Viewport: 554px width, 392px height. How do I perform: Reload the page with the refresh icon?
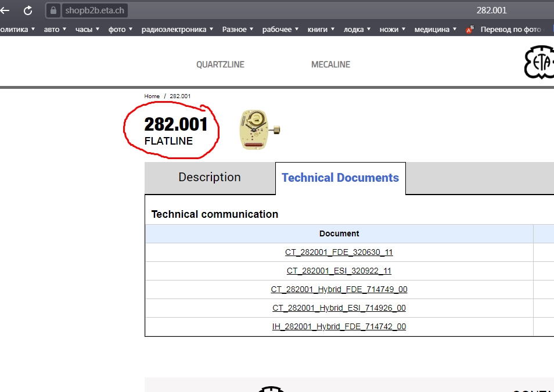click(27, 10)
